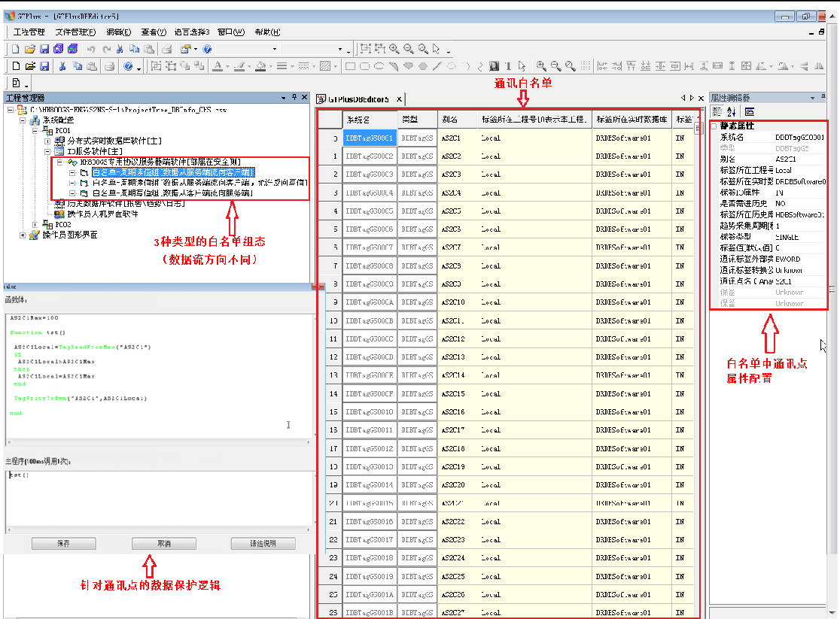Collapse the PC01 tree node
840x619 pixels.
pyautogui.click(x=35, y=130)
